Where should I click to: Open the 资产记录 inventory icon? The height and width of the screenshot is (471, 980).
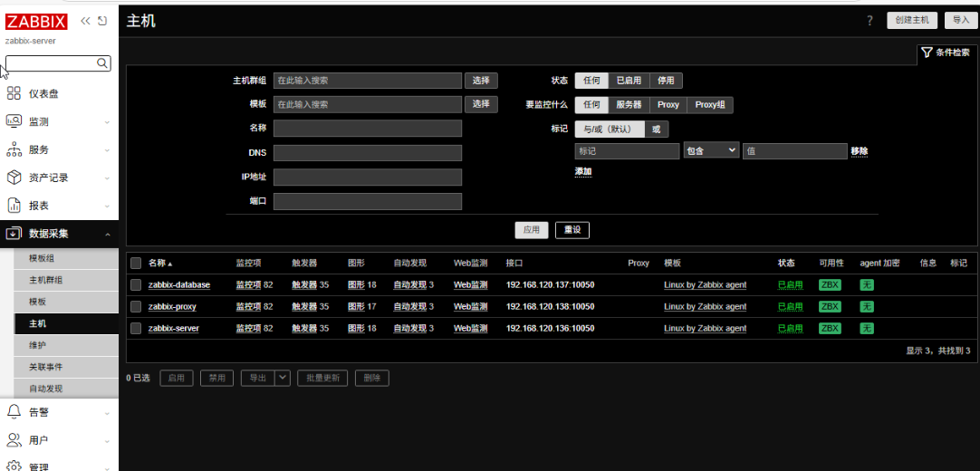point(14,178)
